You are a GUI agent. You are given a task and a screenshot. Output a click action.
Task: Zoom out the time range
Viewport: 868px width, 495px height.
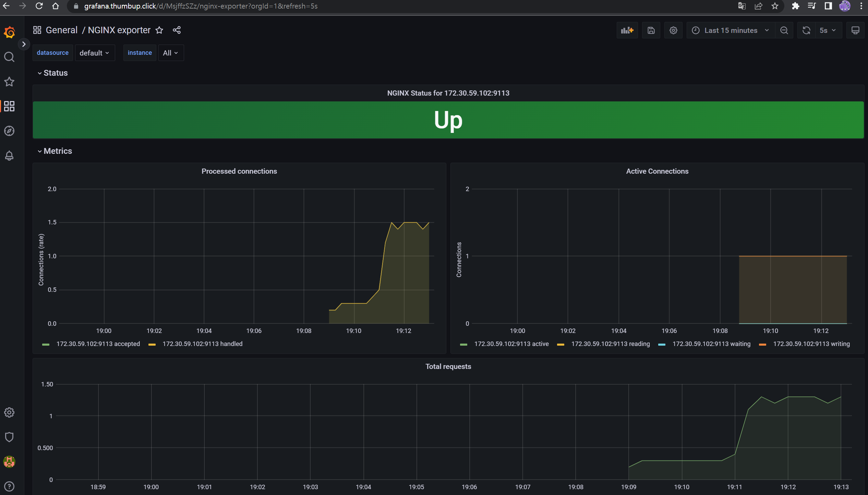pyautogui.click(x=784, y=30)
